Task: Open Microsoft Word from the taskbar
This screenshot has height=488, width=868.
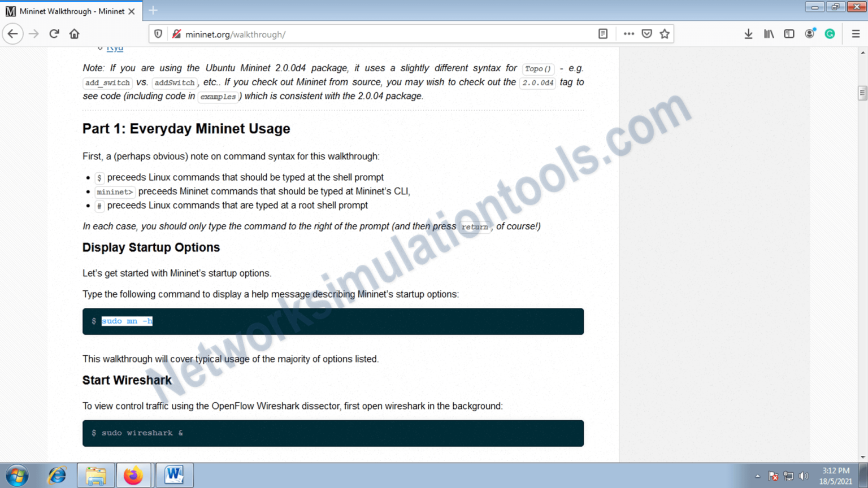Action: 174,475
